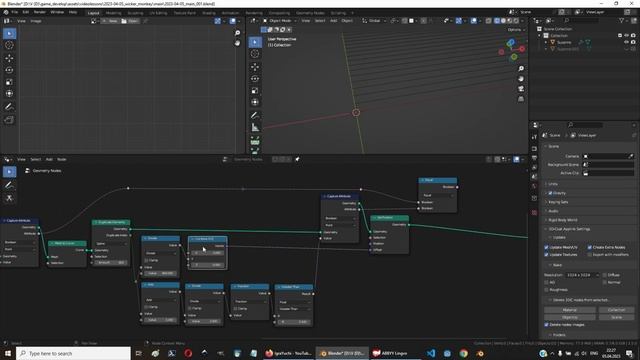
Task: Toggle the Delete nodes images checkbox
Action: click(x=546, y=325)
